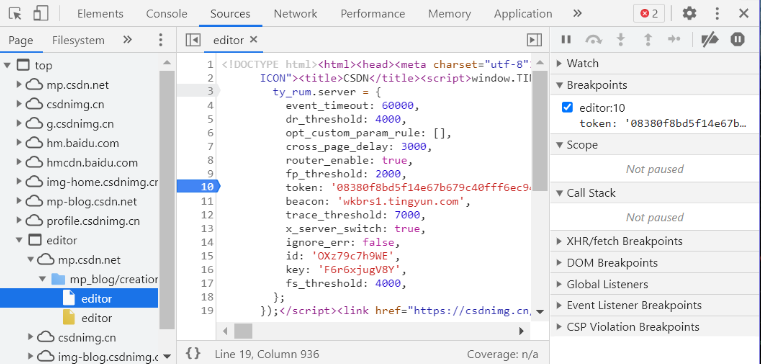761x364 pixels.
Task: Close the editor file tab
Action: (x=253, y=39)
